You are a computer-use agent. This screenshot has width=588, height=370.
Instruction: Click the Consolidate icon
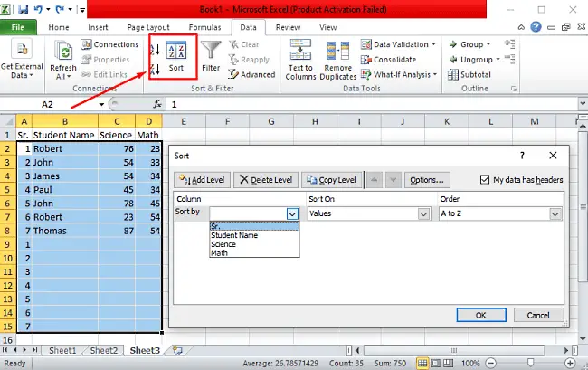(388, 60)
